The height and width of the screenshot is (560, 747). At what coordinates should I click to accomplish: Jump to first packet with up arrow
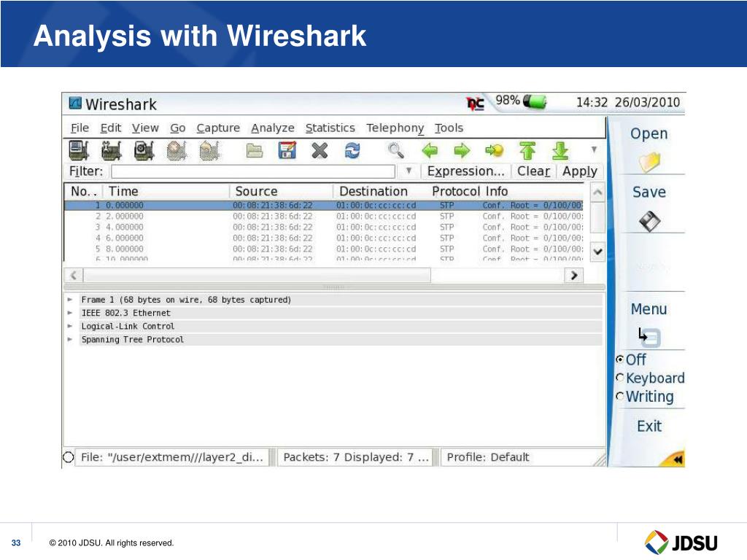point(527,150)
